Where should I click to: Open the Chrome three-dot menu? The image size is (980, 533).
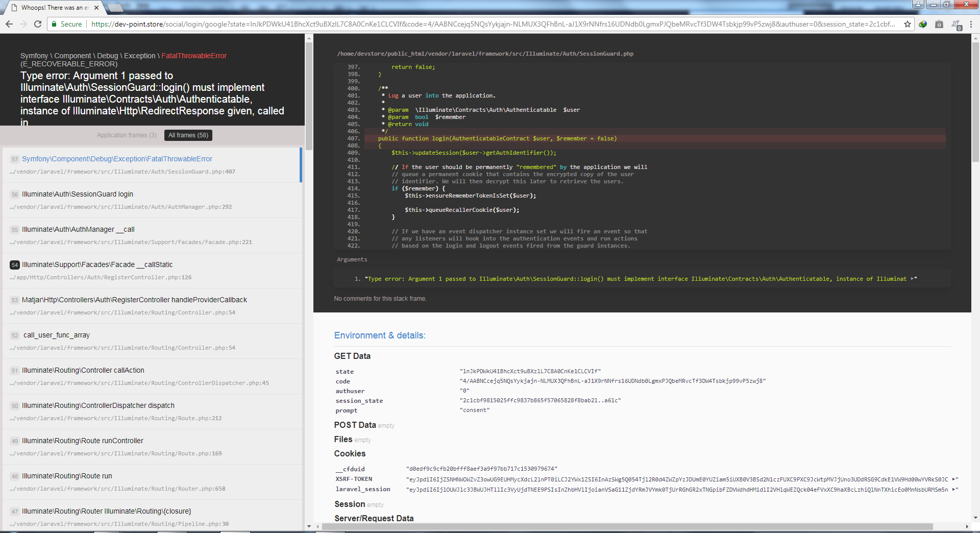pos(971,24)
